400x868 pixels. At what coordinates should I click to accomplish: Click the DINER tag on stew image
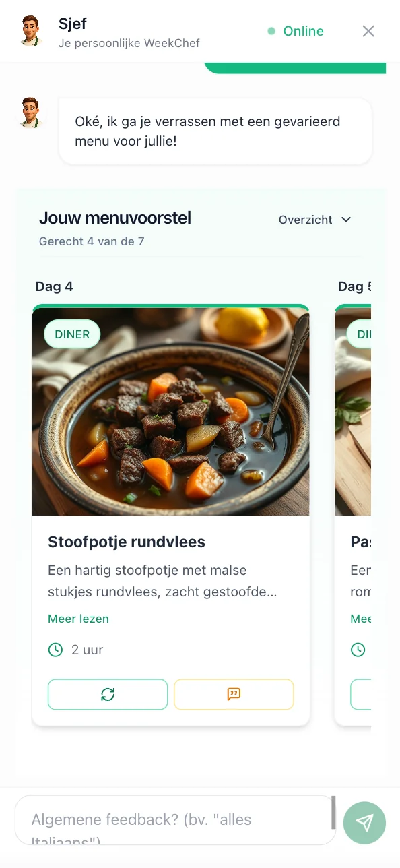72,334
